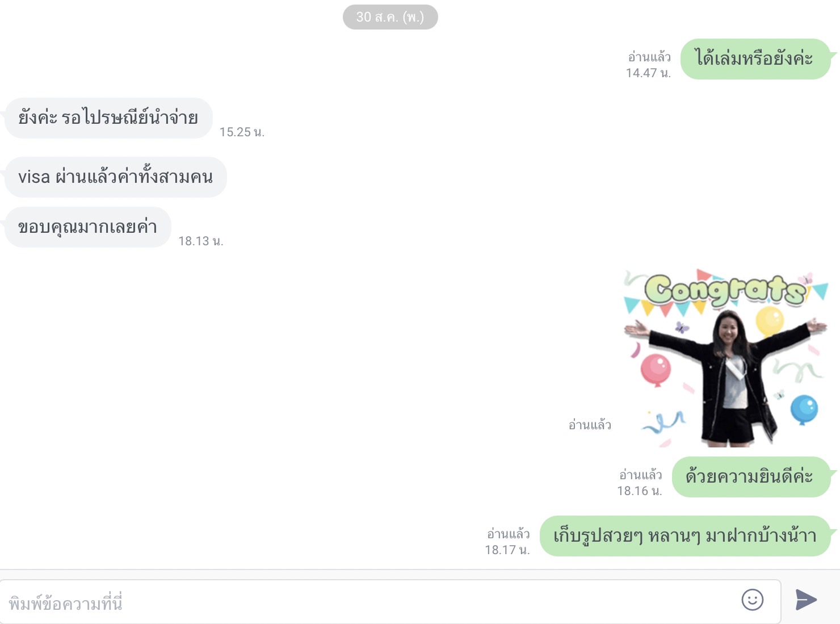Select the ขอบคุณมากเลยค่า message bubble
Viewport: 840px width, 624px height.
(88, 227)
